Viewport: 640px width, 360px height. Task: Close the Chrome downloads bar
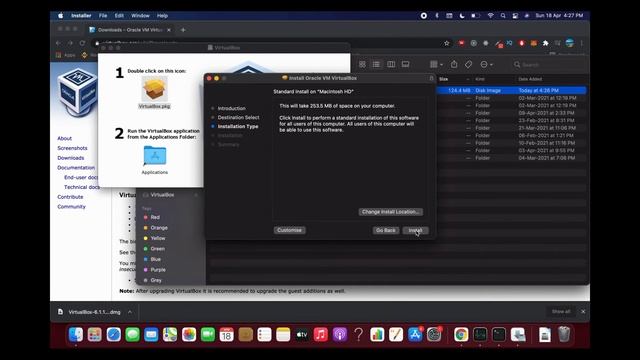[x=583, y=311]
